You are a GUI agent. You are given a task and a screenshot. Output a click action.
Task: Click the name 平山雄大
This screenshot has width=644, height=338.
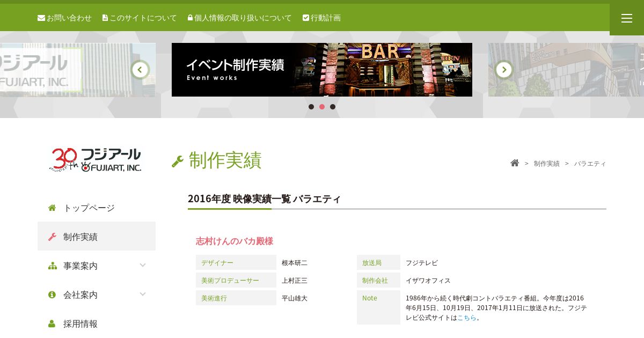295,298
